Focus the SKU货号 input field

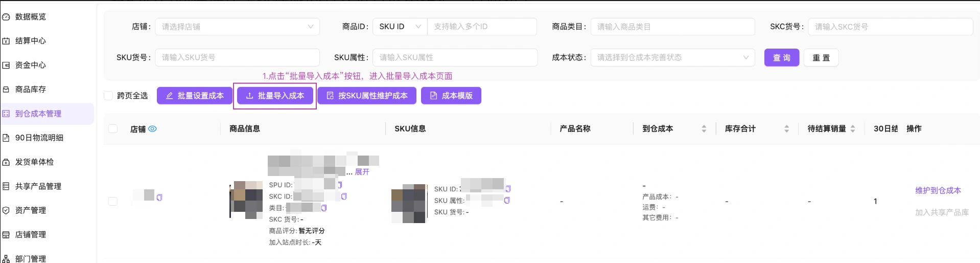point(237,57)
